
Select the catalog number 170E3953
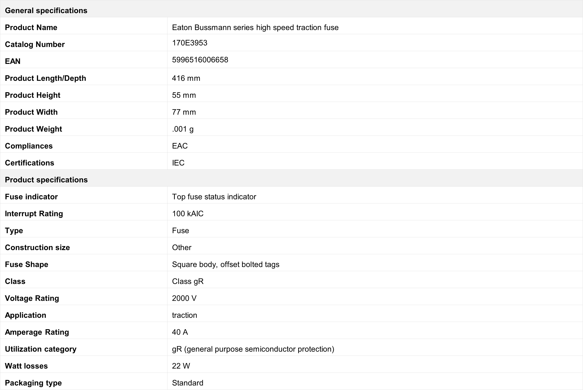coord(190,43)
